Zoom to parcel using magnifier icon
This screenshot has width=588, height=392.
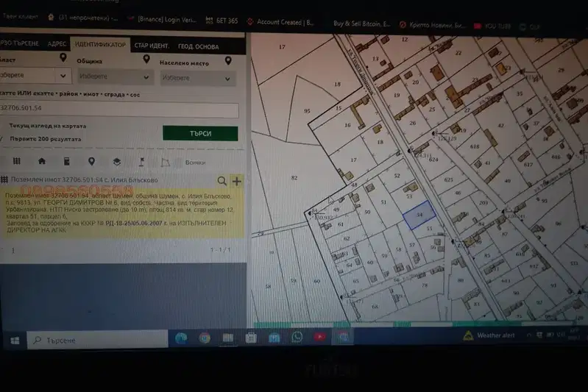(222, 181)
